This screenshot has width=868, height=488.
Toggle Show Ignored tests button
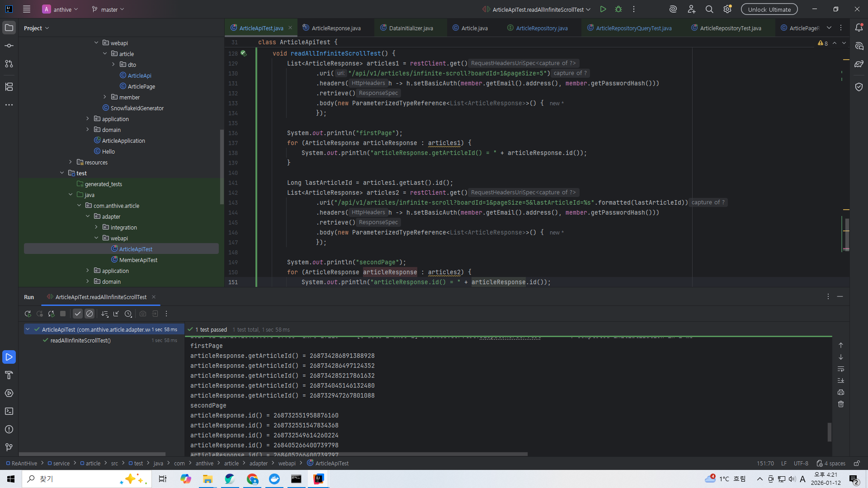90,314
